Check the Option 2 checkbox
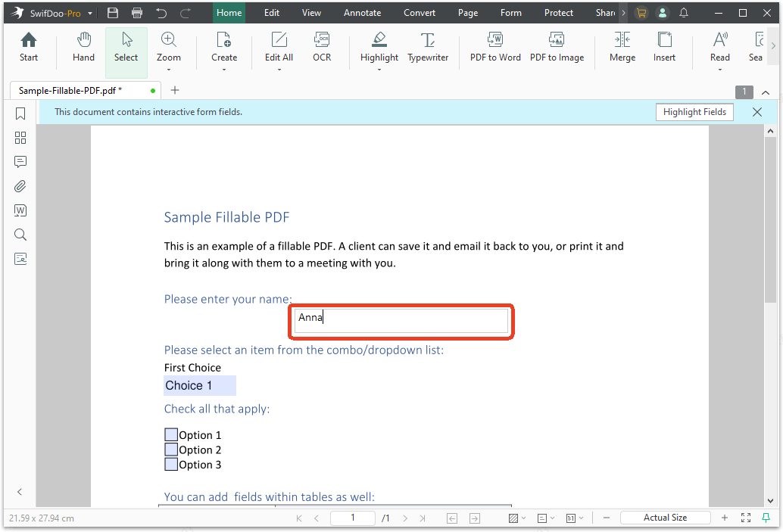The image size is (783, 532). pos(171,450)
